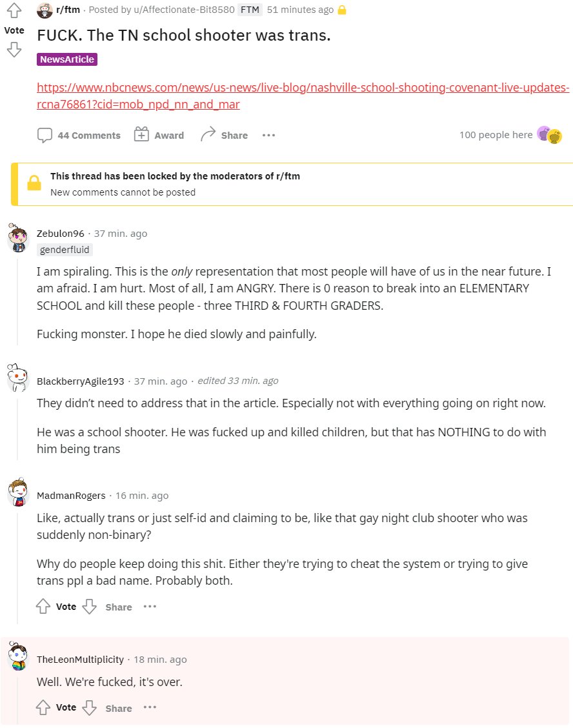Open more options on TheLeonMultiplicity's comment
Screen dimensions: 573x728
click(x=150, y=707)
